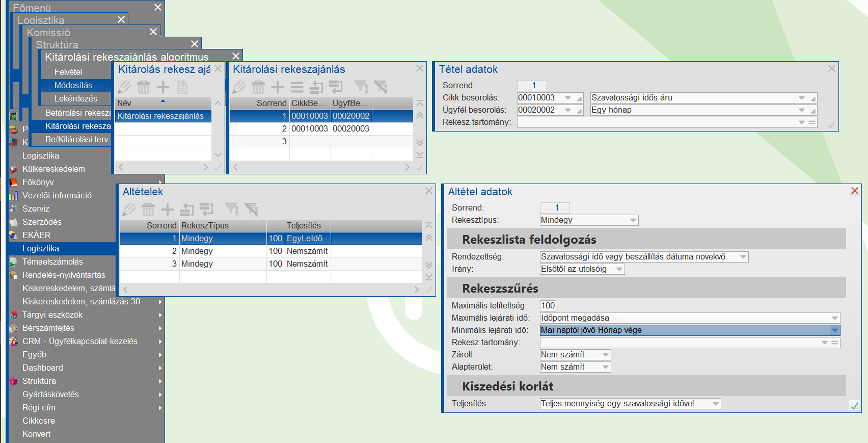Image resolution: width=868 pixels, height=443 pixels.
Task: Click the funnel filter icon in Altételek toolbar
Action: (232, 210)
